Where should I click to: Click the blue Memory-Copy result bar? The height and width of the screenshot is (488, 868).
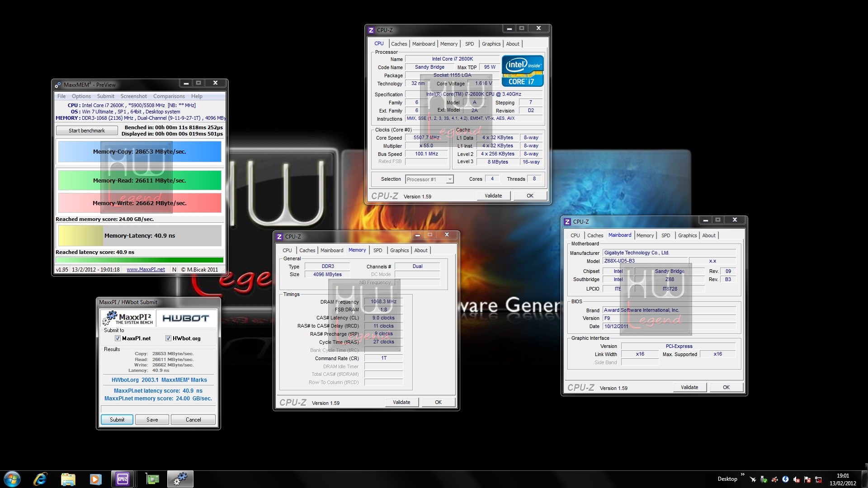[x=140, y=151]
